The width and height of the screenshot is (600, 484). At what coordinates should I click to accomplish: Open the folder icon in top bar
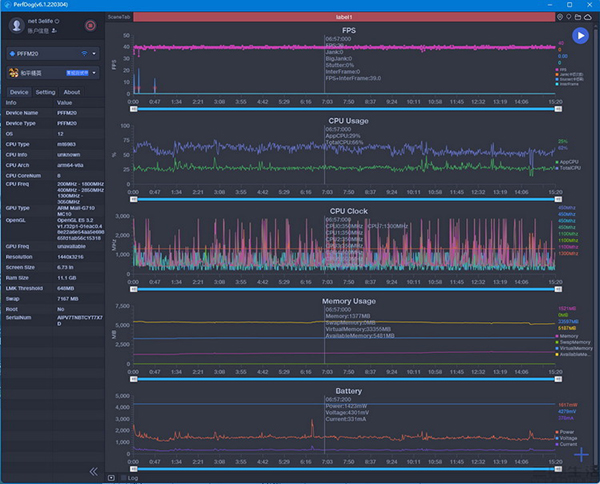pyautogui.click(x=579, y=17)
